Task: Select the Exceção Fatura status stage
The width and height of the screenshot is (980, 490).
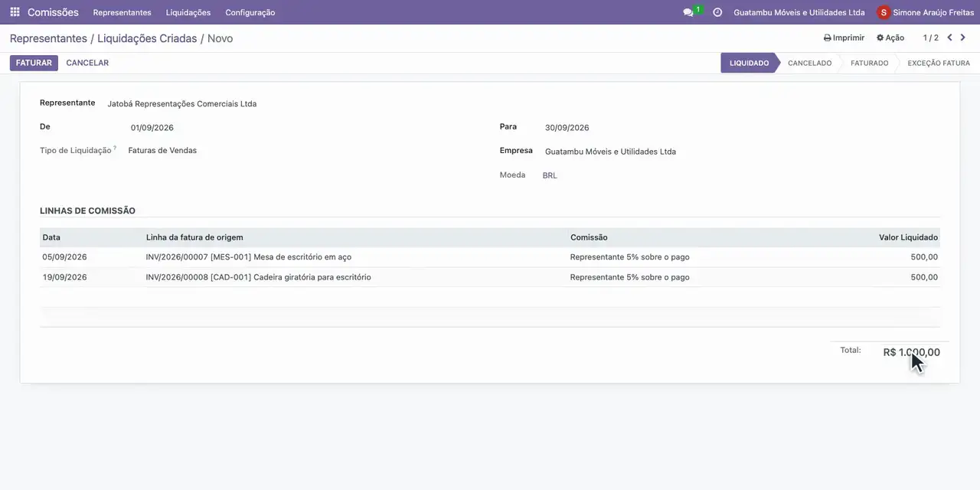Action: pyautogui.click(x=939, y=63)
